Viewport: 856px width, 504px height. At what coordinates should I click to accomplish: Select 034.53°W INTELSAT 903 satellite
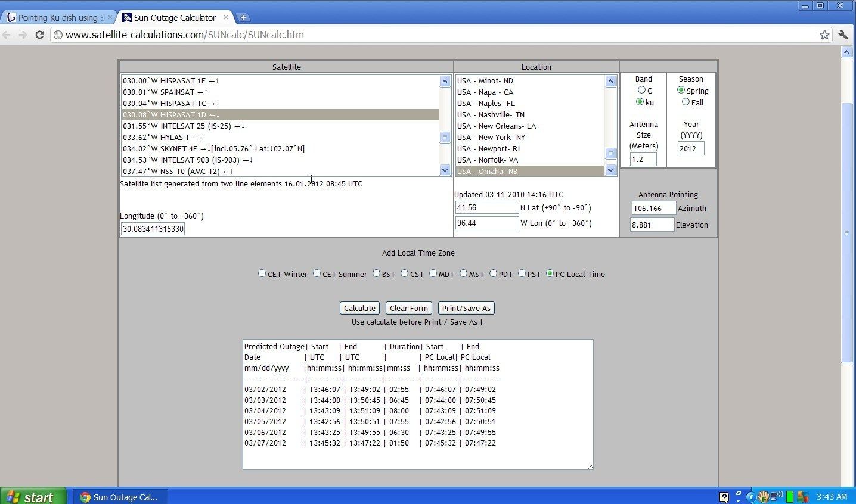(280, 160)
